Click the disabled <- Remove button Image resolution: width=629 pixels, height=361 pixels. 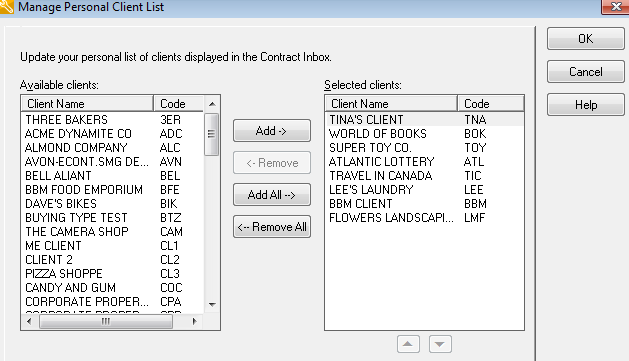(272, 162)
